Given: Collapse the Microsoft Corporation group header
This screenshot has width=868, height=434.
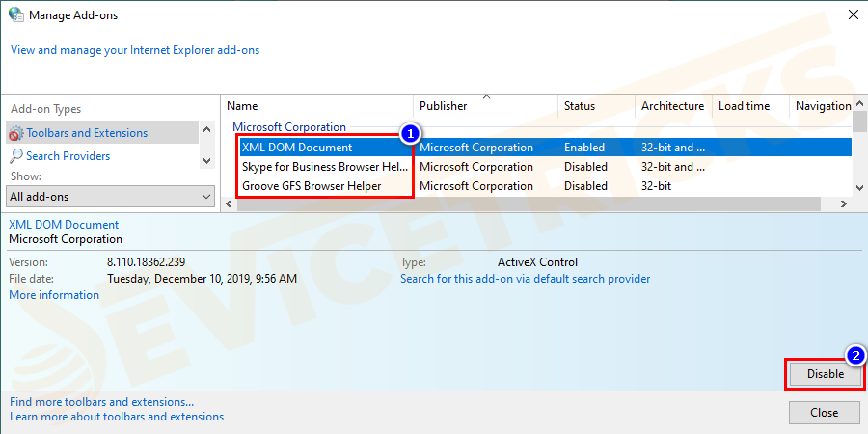Looking at the screenshot, I should [289, 127].
